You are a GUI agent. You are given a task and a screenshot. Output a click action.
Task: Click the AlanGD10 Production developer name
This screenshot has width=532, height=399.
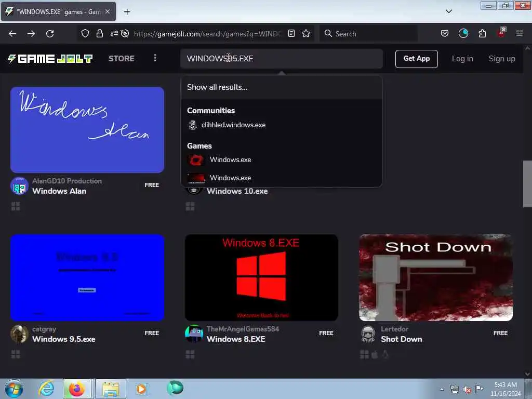point(67,181)
